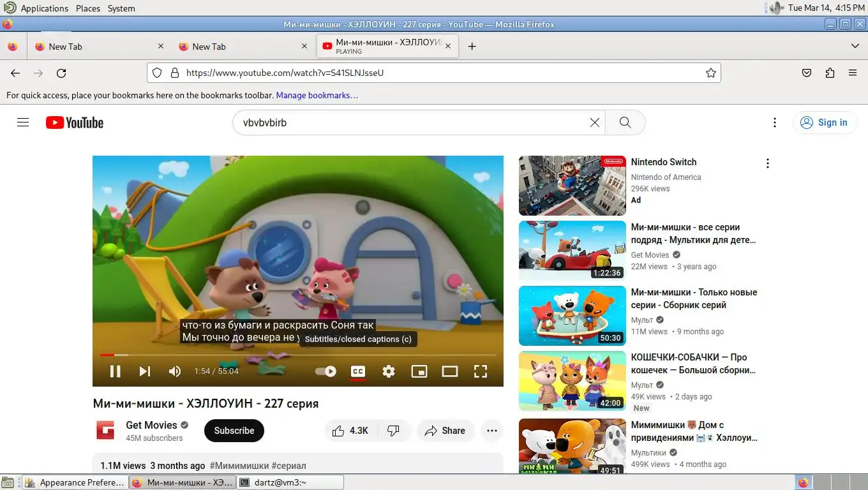Screen dimensions: 868x490
Task: Click the Sign in button
Action: click(825, 122)
